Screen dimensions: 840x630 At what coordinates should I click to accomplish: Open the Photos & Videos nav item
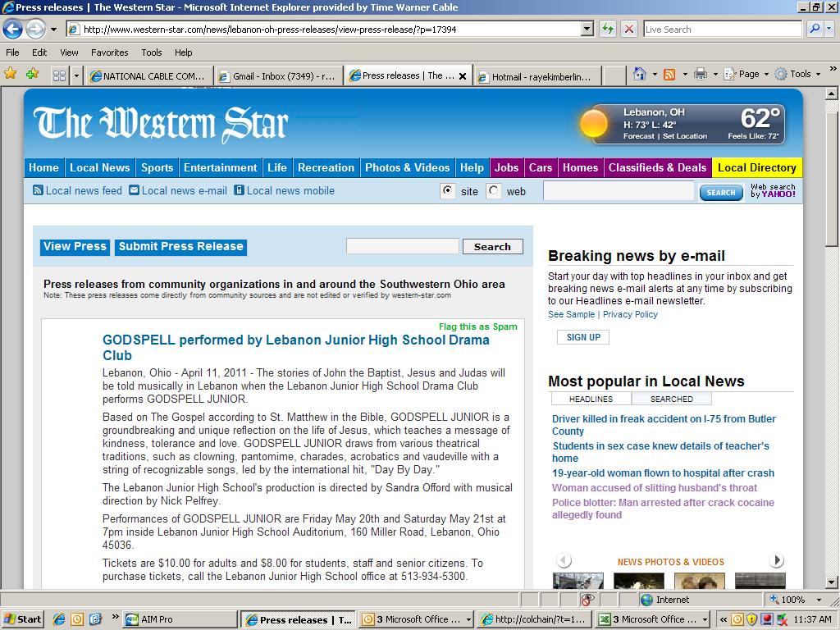(x=407, y=167)
